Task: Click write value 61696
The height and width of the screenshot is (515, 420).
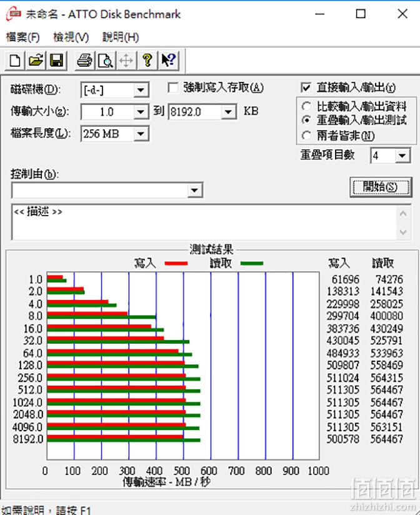Action: (346, 279)
